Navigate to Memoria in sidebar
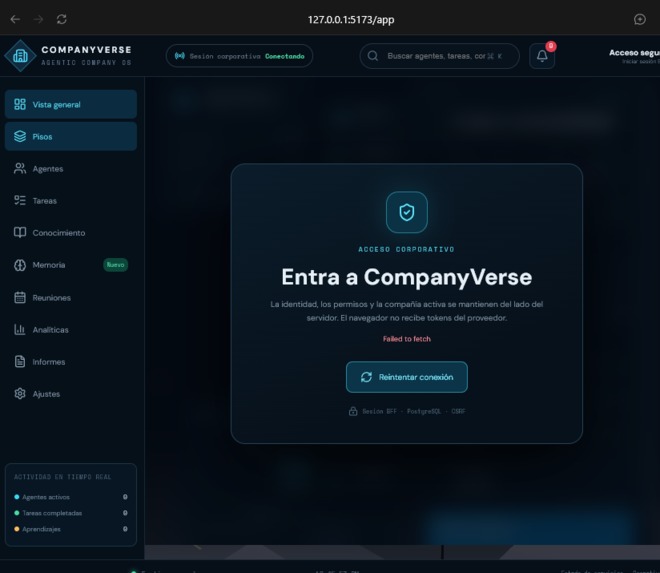 point(71,265)
